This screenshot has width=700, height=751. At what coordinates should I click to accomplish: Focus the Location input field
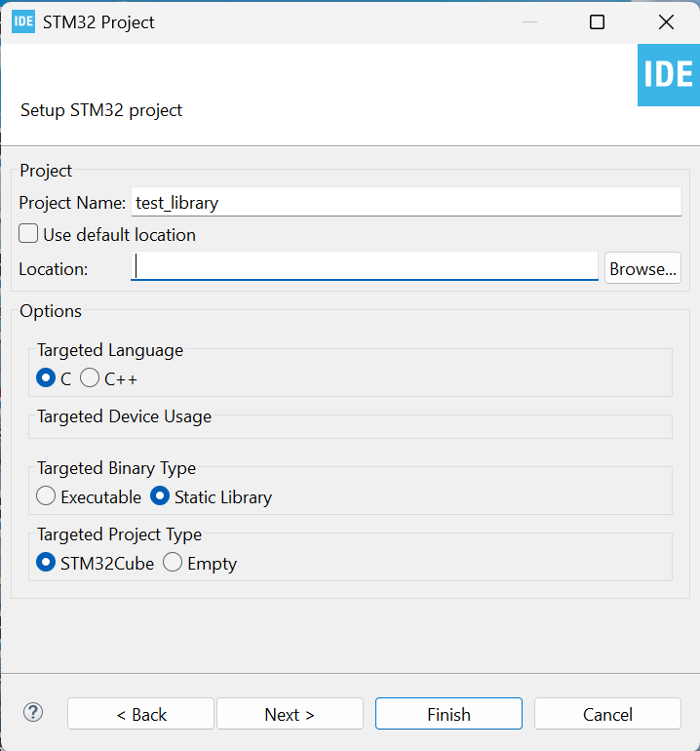click(x=365, y=267)
